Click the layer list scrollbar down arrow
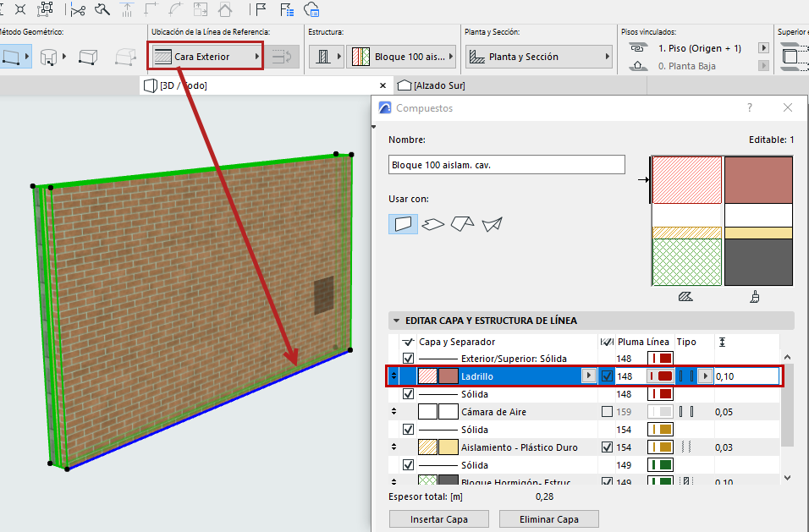The width and height of the screenshot is (809, 532). [x=787, y=478]
